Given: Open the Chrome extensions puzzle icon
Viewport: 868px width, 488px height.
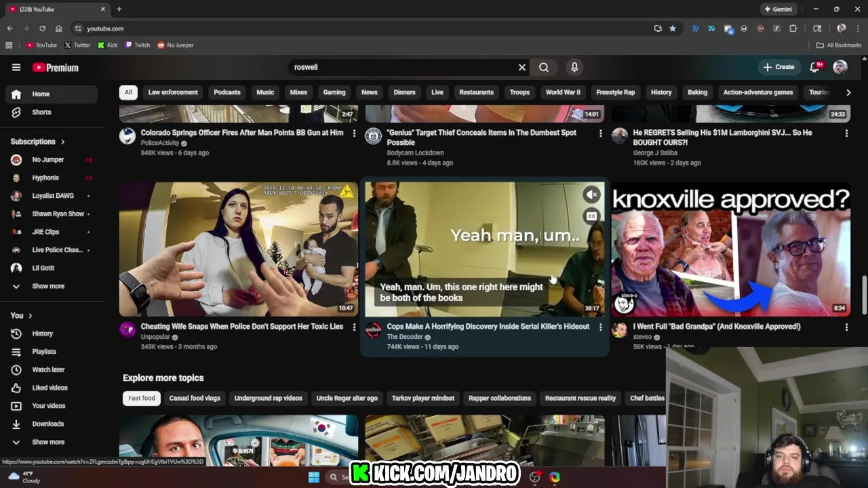Looking at the screenshot, I should pyautogui.click(x=793, y=28).
